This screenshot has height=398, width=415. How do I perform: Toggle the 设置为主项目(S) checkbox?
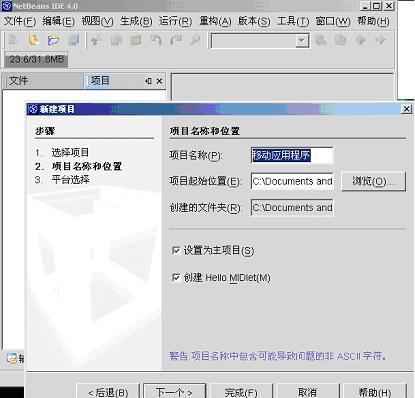click(x=176, y=250)
